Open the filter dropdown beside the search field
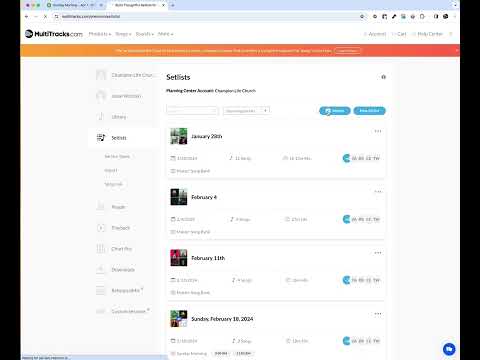Image resolution: width=480 pixels, height=360 pixels. click(x=246, y=110)
